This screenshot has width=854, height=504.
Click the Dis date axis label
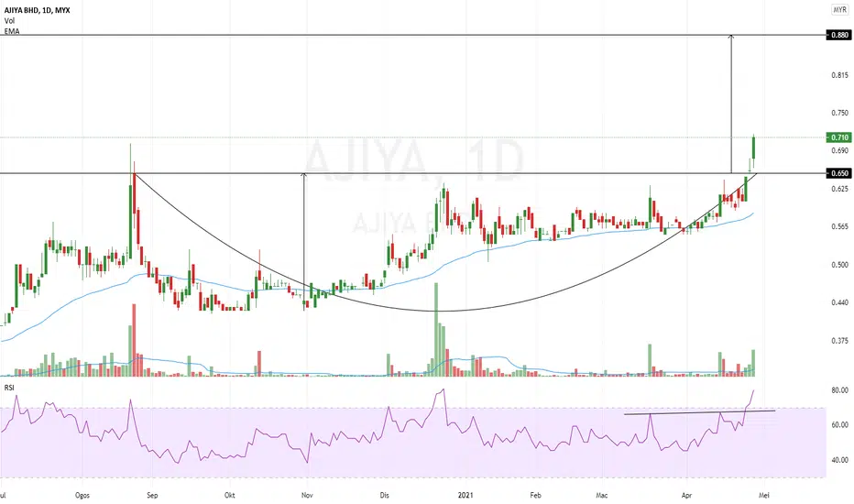tap(385, 495)
